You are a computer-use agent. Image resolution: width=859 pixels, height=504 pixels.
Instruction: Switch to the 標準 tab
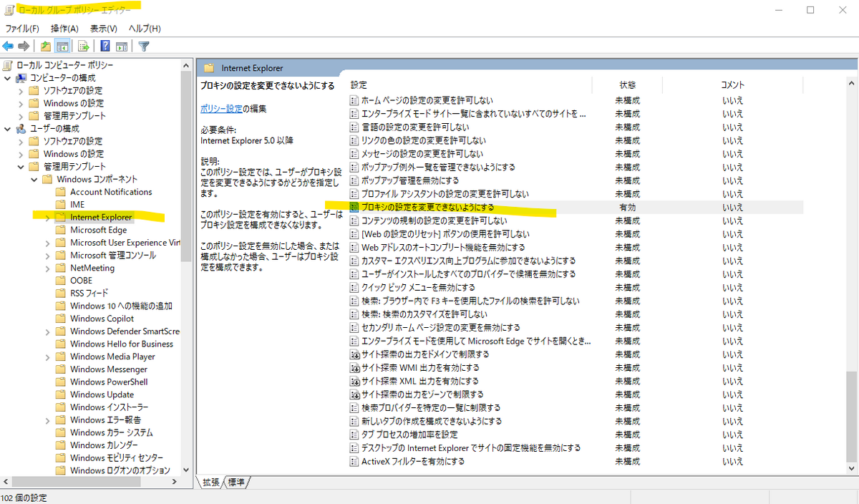(x=236, y=483)
